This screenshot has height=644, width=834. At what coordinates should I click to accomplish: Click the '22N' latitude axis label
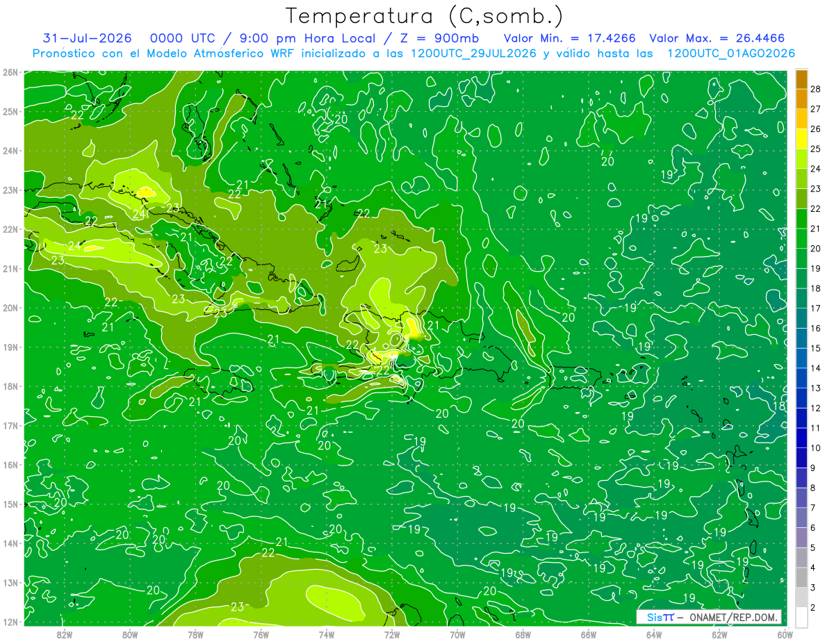pyautogui.click(x=10, y=229)
